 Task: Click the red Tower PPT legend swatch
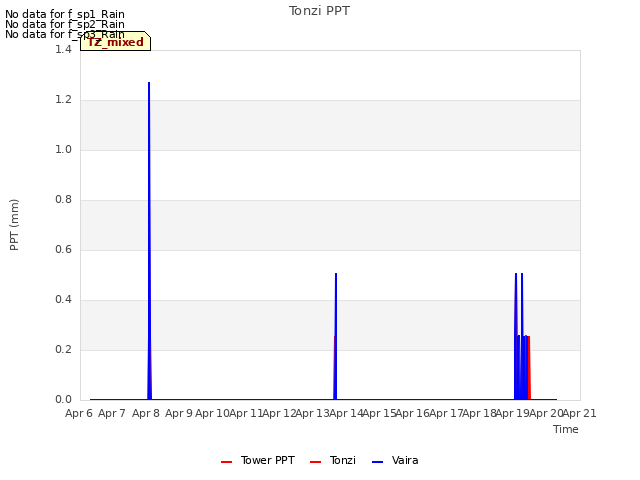tap(227, 462)
